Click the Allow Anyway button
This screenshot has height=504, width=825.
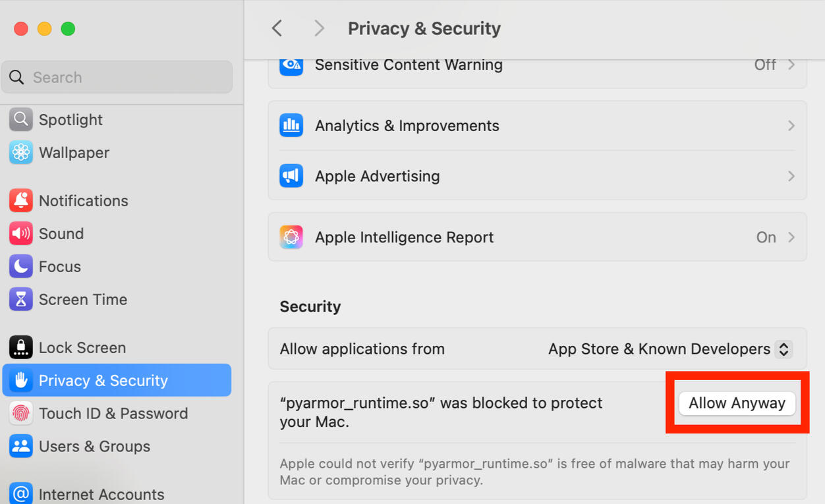point(737,403)
